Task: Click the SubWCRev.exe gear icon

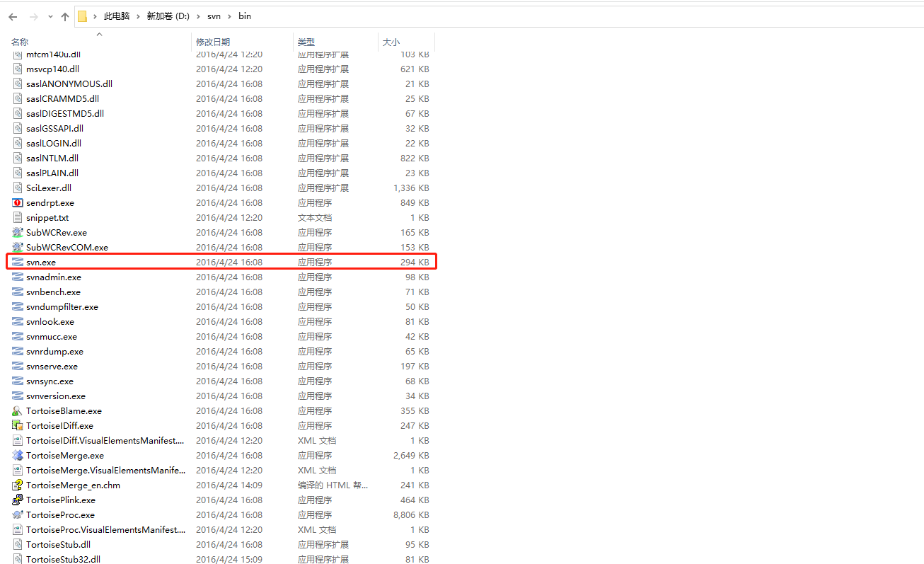Action: (x=17, y=232)
